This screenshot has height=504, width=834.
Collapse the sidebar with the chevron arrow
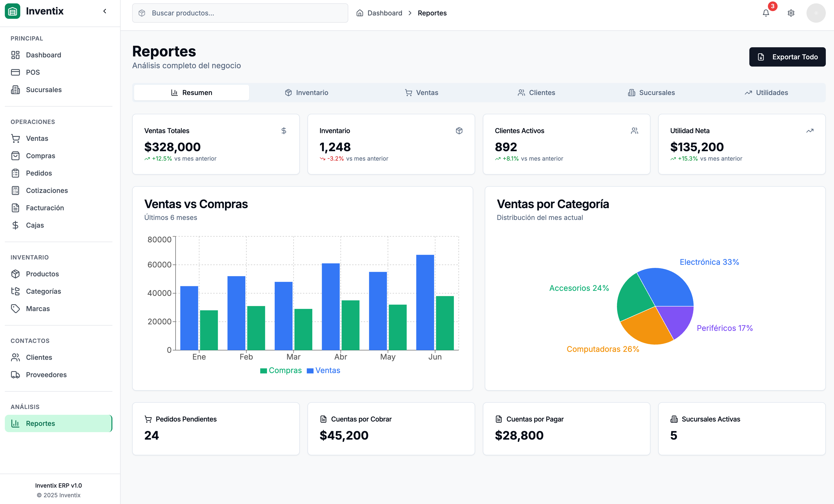105,11
